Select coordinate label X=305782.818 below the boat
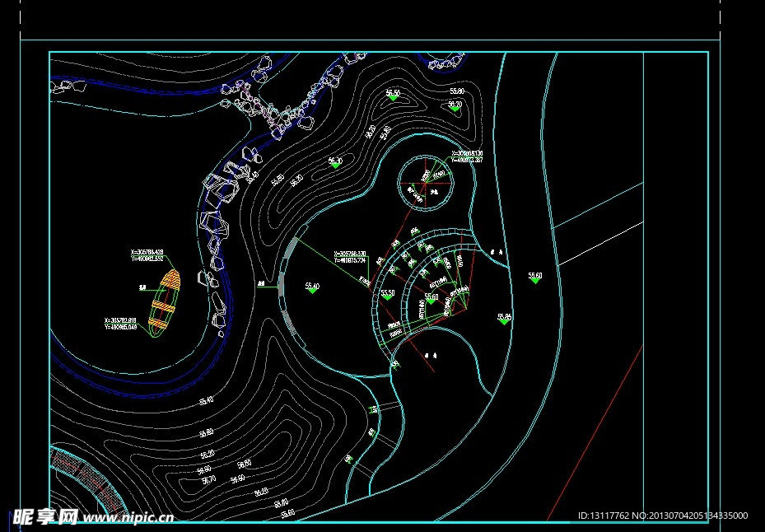765x532 pixels. [120, 320]
